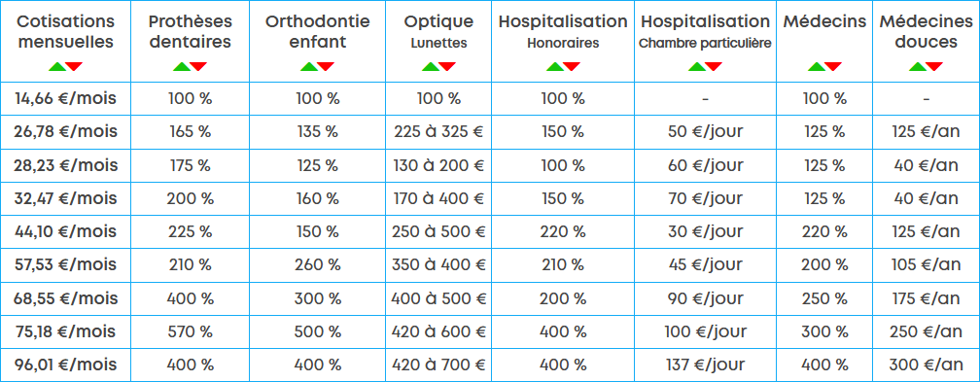Sort Médecins column ascending green arrow
This screenshot has height=382, width=980.
tap(817, 66)
